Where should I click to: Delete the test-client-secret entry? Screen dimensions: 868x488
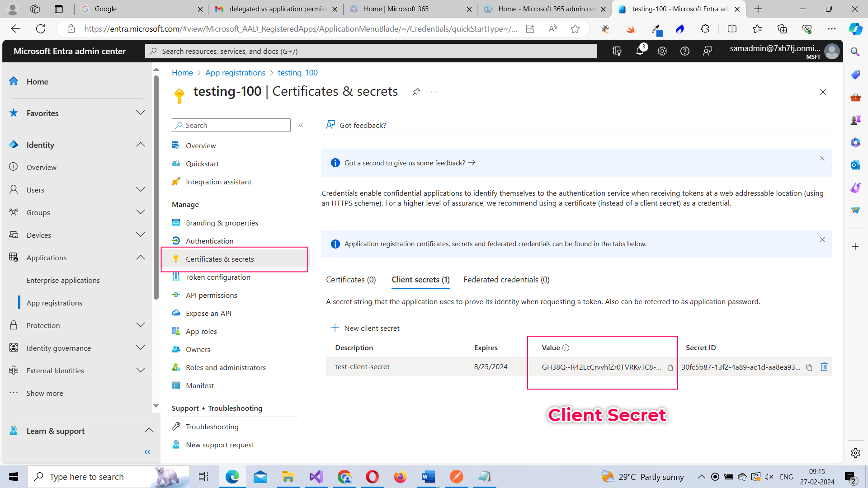pos(824,366)
